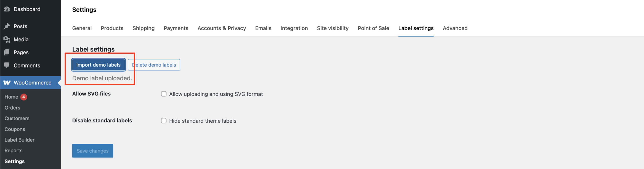
Task: Open the Reports submenu link
Action: 13,151
